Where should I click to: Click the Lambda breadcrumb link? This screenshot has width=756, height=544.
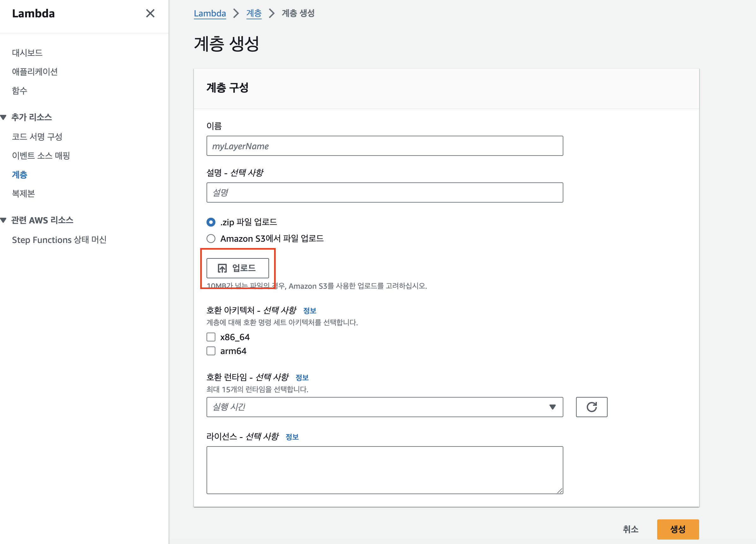point(210,13)
